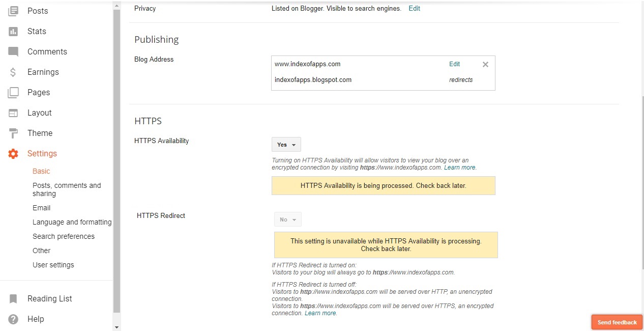The image size is (644, 331).
Task: Open the Posts section
Action: 38,11
